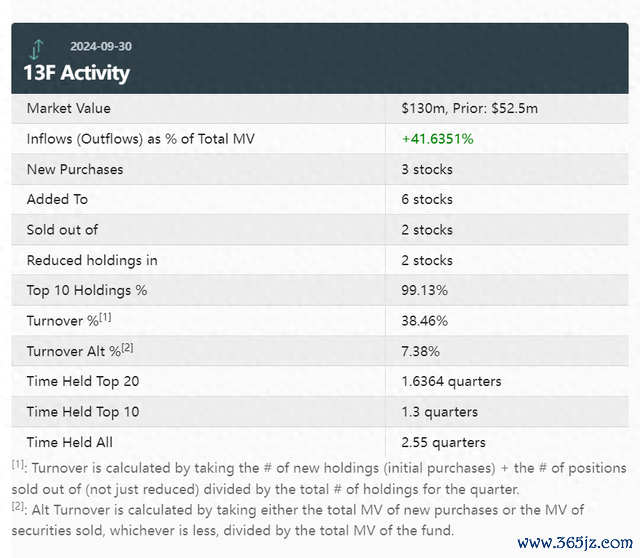Viewport: 640px width, 558px height.
Task: Click the 2024-09-30 date label
Action: point(101,47)
